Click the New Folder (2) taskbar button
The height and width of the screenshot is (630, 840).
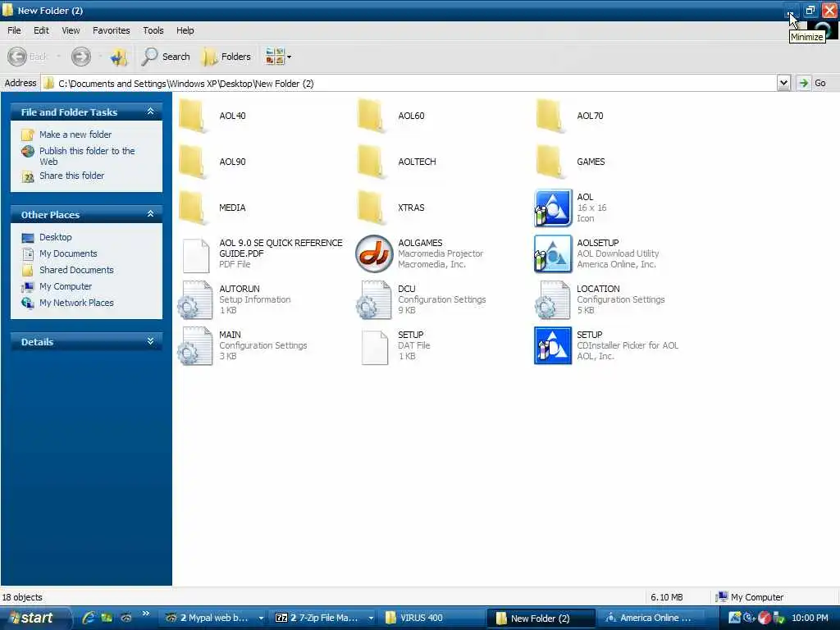click(x=541, y=619)
